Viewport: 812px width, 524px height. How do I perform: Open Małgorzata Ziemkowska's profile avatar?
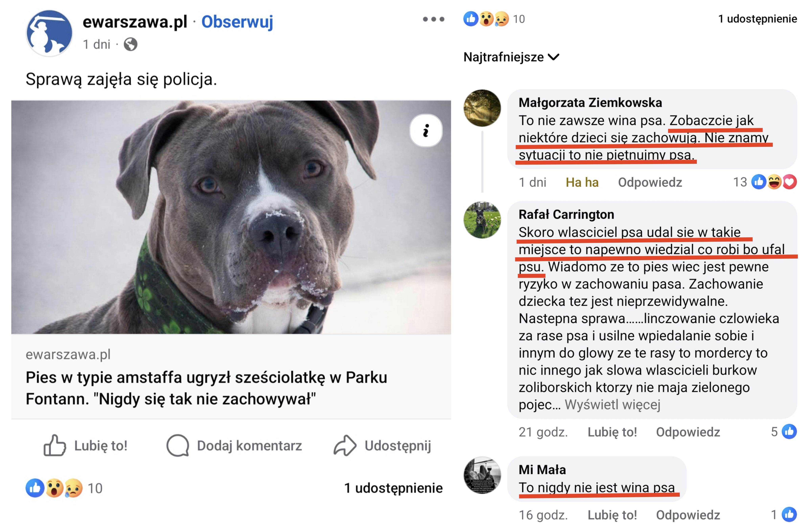(482, 108)
